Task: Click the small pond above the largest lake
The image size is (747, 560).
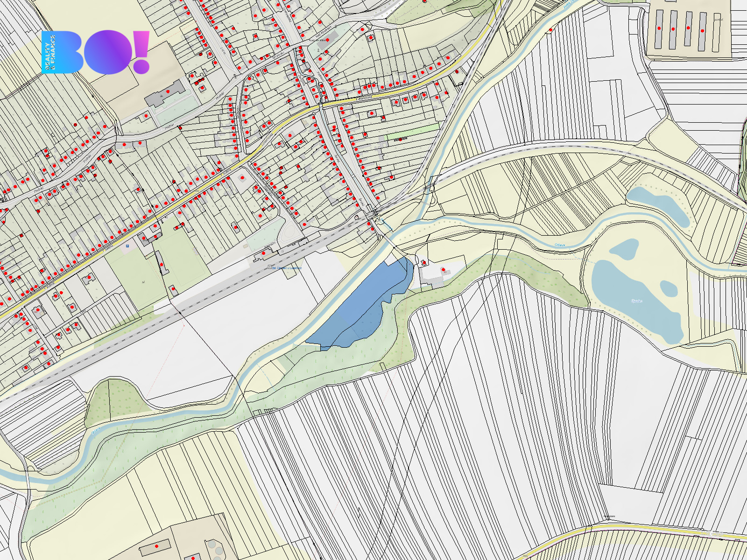Action: click(626, 248)
